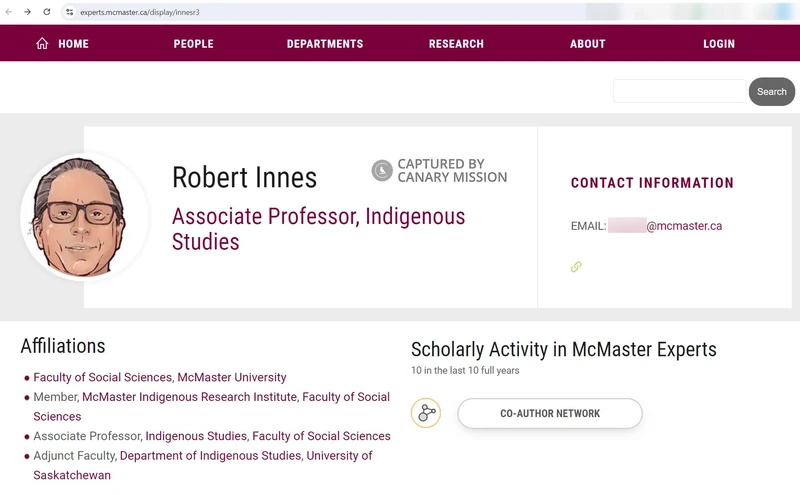Open the ABOUT menu item
This screenshot has width=800, height=495.
[588, 44]
